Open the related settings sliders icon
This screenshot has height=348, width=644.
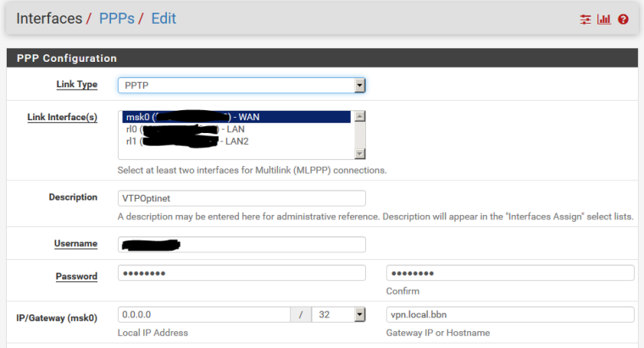(586, 19)
